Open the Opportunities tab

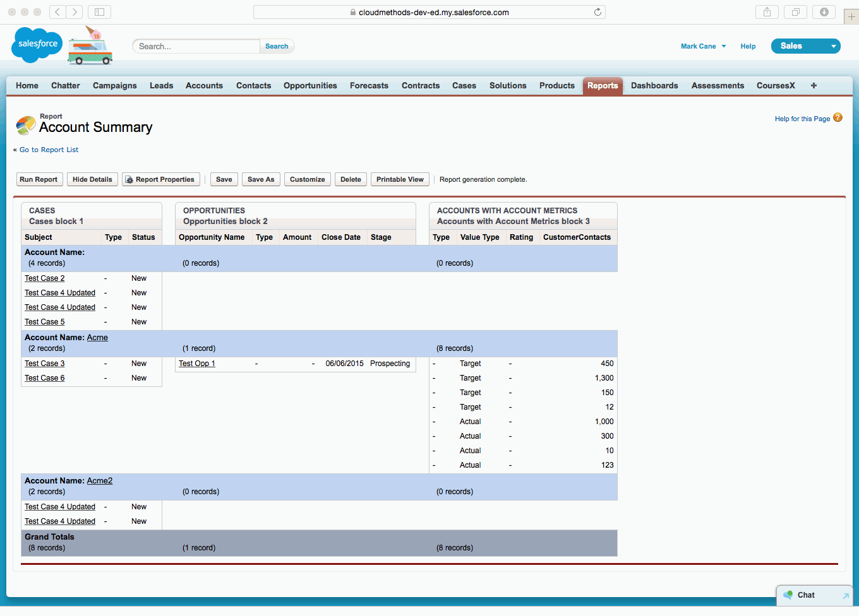tap(310, 85)
